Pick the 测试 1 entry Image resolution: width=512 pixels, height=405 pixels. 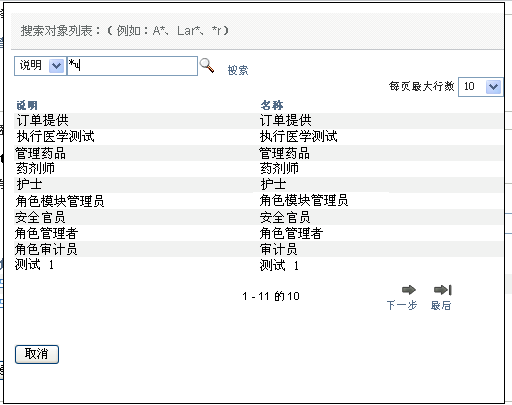(258, 265)
